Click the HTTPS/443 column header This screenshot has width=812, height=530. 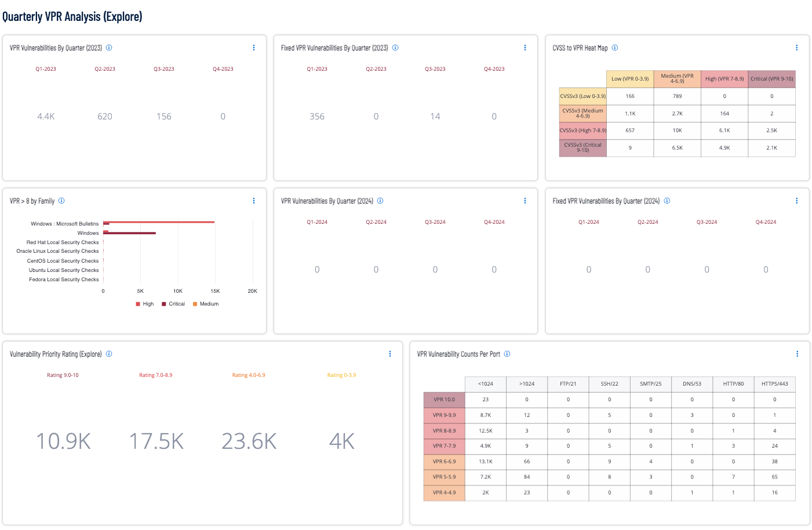click(x=775, y=384)
